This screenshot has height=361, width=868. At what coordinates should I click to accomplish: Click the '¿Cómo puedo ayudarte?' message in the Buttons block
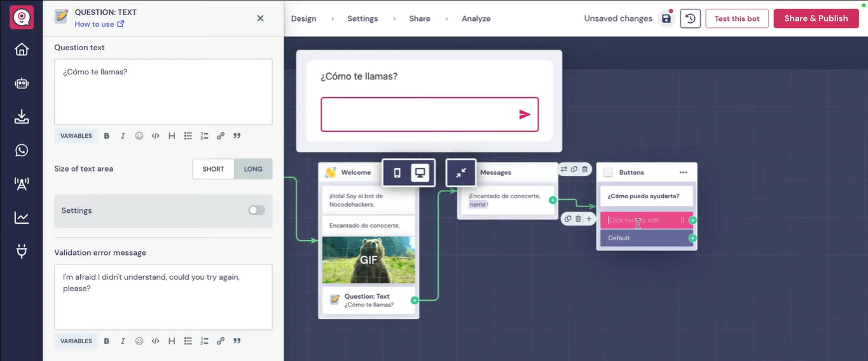click(x=646, y=196)
